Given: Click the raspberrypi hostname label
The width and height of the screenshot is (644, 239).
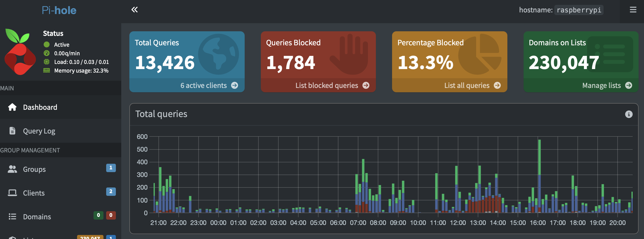Looking at the screenshot, I should 579,10.
